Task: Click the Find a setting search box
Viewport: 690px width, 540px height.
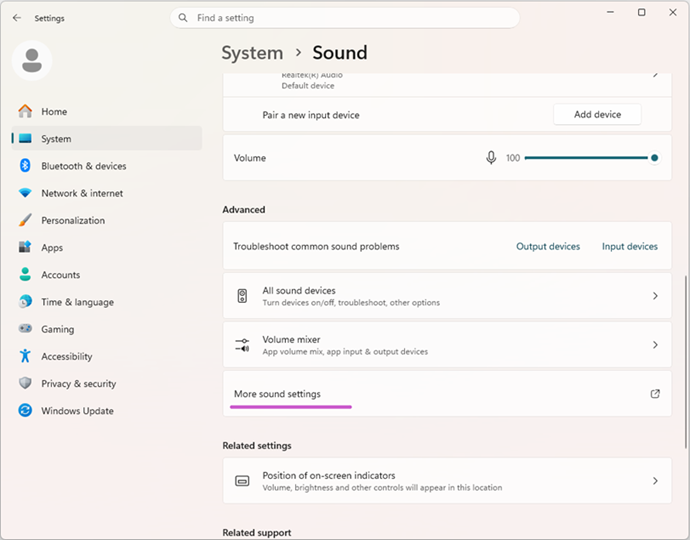Action: pos(345,18)
